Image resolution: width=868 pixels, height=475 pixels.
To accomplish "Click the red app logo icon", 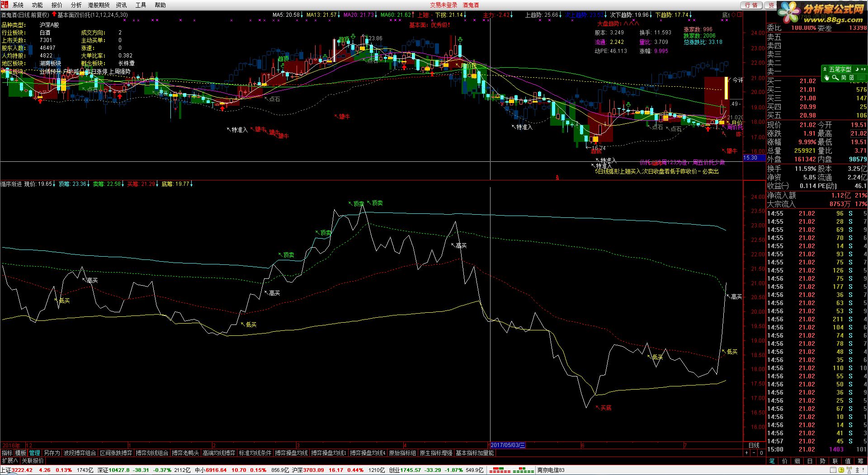I will [5, 5].
